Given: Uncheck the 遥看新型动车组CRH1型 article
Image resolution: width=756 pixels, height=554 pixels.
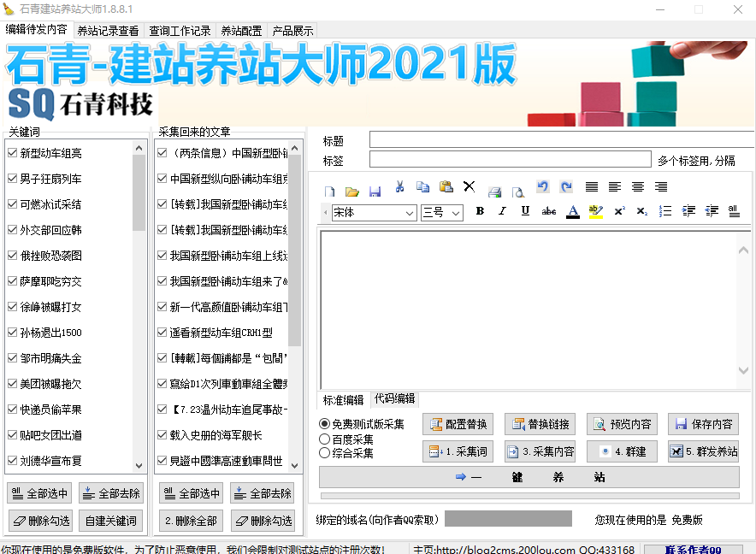Looking at the screenshot, I should (x=162, y=333).
